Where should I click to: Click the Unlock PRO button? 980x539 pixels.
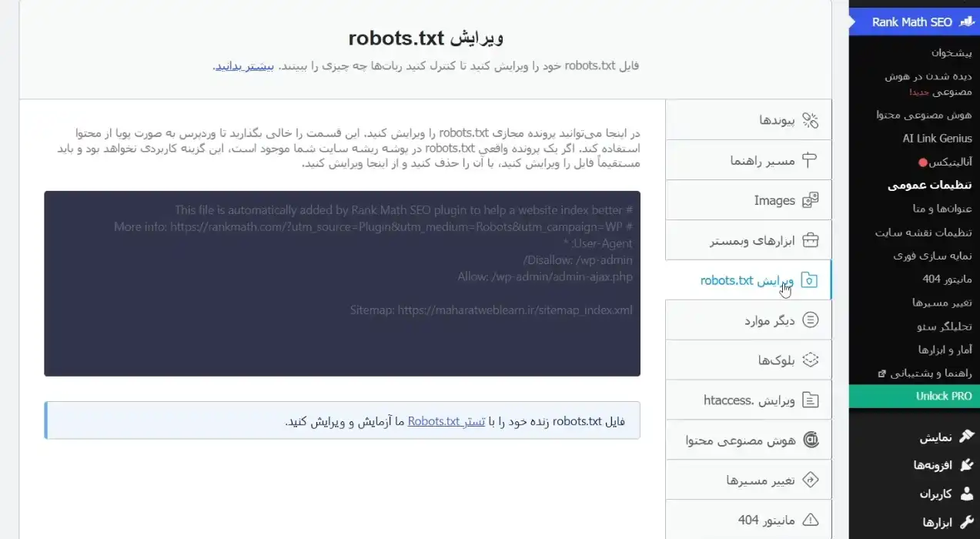(x=915, y=397)
